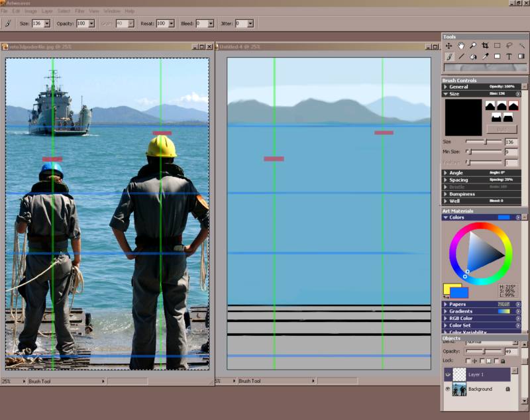Click the layer Opacity slider
The image size is (530, 420).
tap(484, 351)
